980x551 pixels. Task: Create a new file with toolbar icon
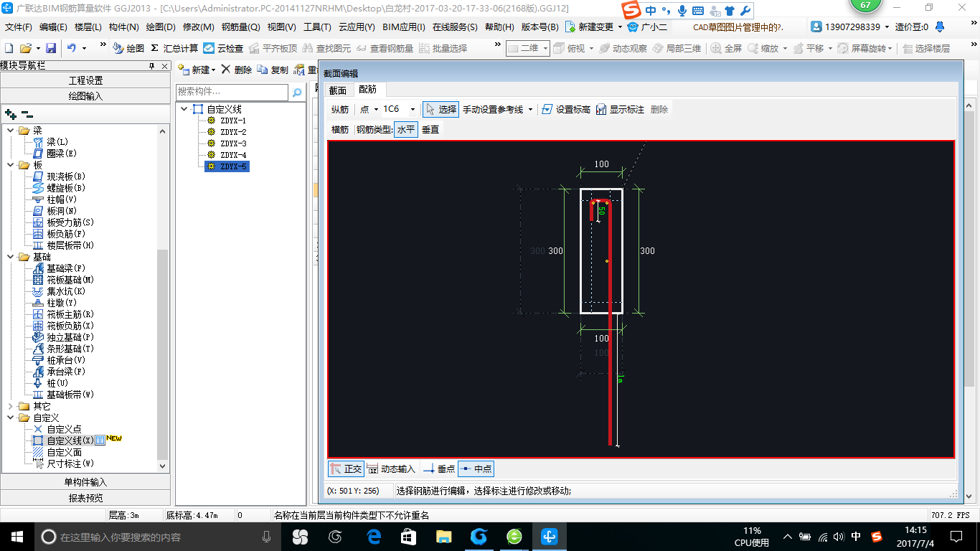pos(9,48)
